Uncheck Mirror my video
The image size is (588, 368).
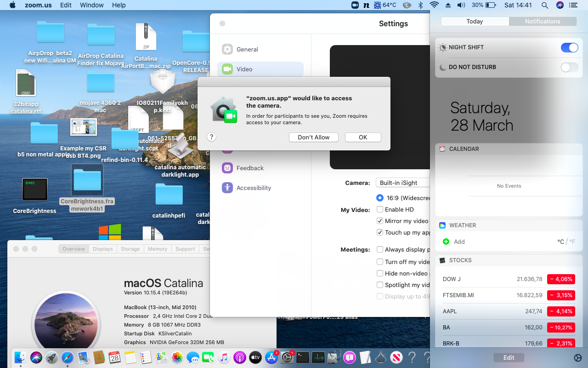[x=380, y=221]
